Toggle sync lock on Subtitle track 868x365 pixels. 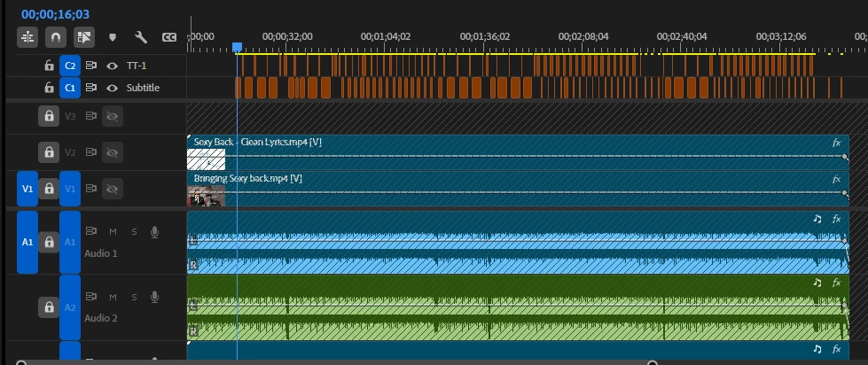click(91, 88)
